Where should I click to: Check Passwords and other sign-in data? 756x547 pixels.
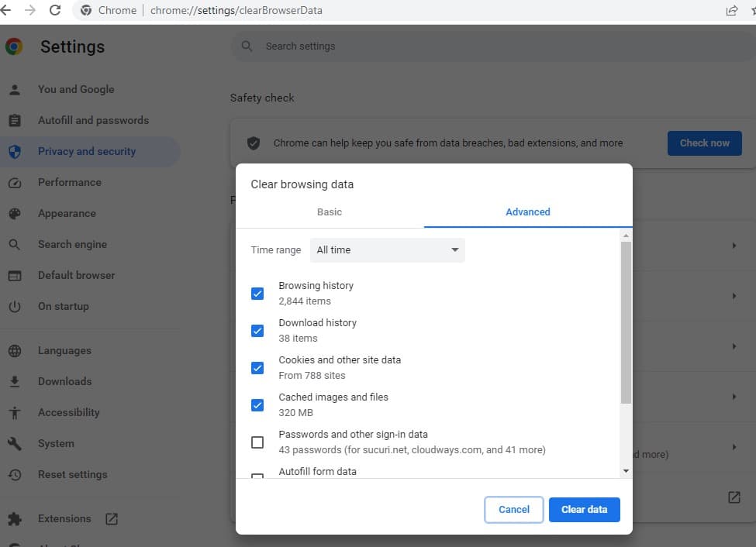point(257,442)
